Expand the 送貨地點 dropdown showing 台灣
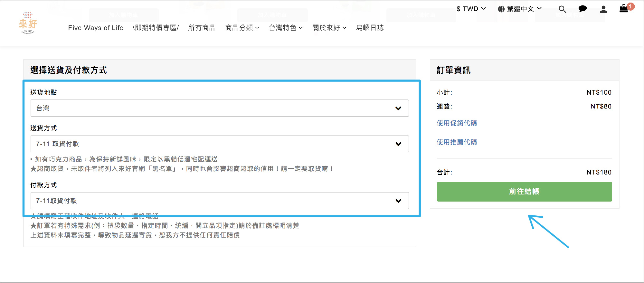The width and height of the screenshot is (644, 283). click(x=219, y=108)
